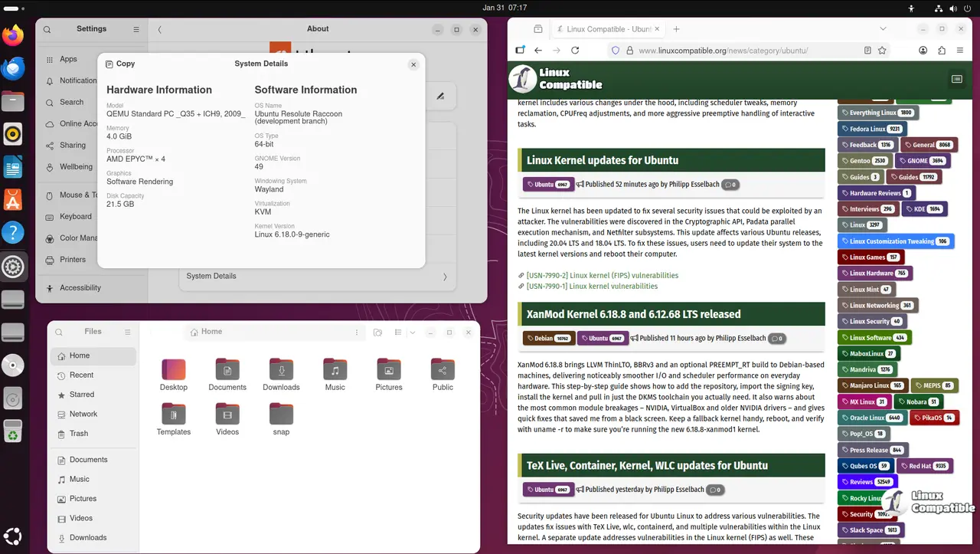Open the Firefox hamburger application menu
The height and width of the screenshot is (554, 980).
[x=961, y=51]
